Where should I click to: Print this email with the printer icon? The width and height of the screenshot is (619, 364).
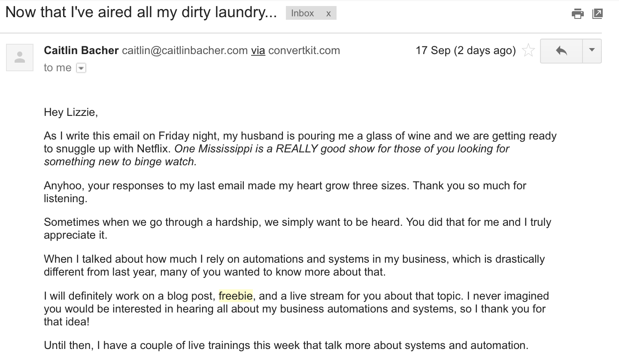pos(578,14)
